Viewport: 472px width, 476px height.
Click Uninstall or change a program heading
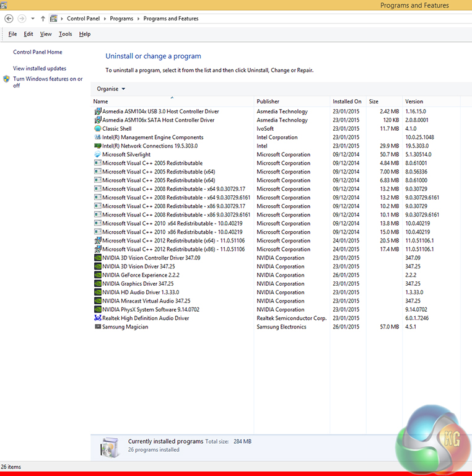tap(153, 56)
